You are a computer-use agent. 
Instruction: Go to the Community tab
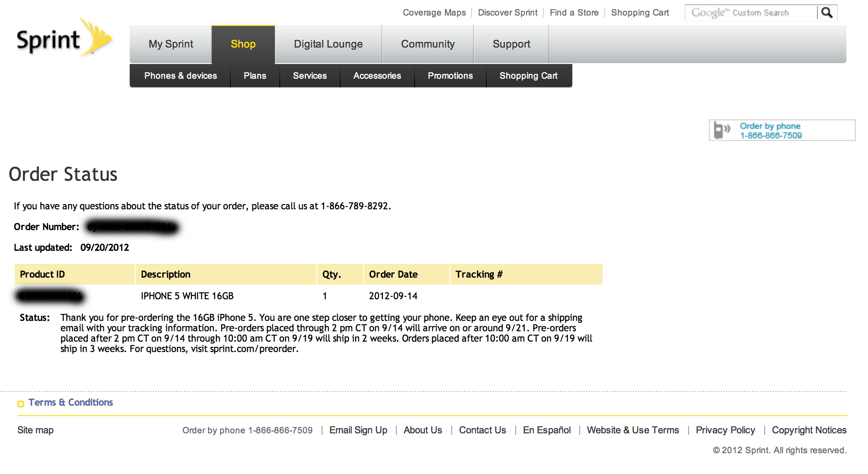tap(428, 44)
